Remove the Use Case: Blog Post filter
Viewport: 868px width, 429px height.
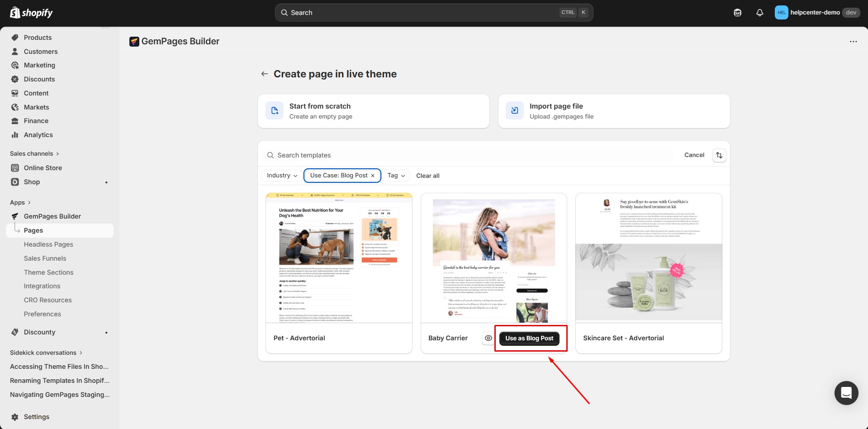(373, 176)
